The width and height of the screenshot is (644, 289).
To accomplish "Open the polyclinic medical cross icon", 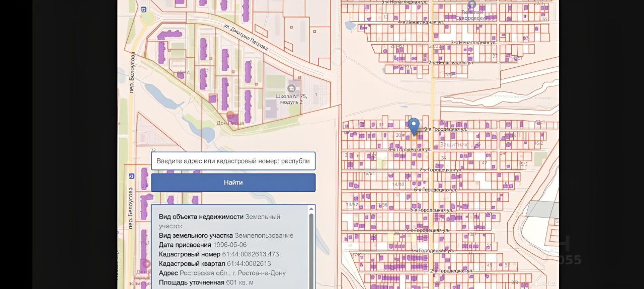I will pos(146,264).
